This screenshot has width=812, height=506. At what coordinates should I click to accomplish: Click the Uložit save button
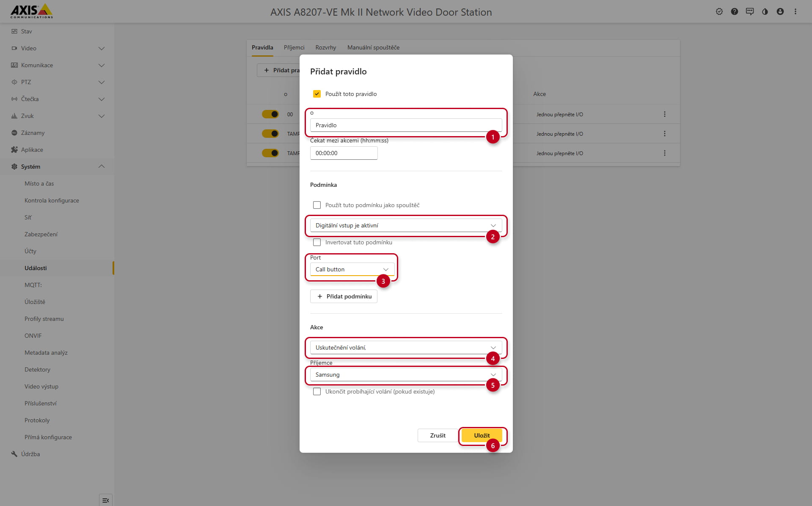[482, 435]
